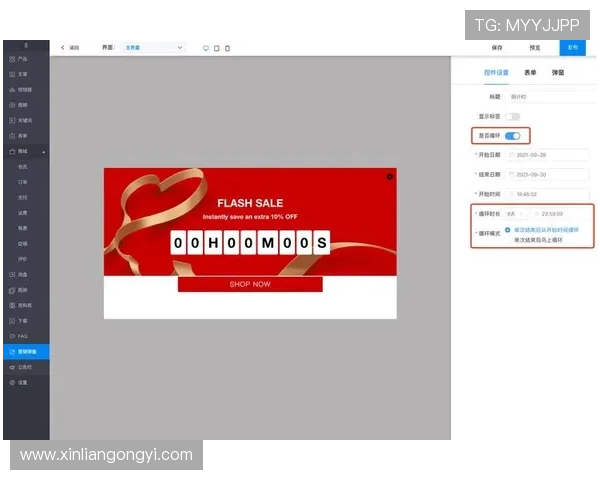The width and height of the screenshot is (600, 480).
Task: Open the 界面 page selector dropdown
Action: 154,47
